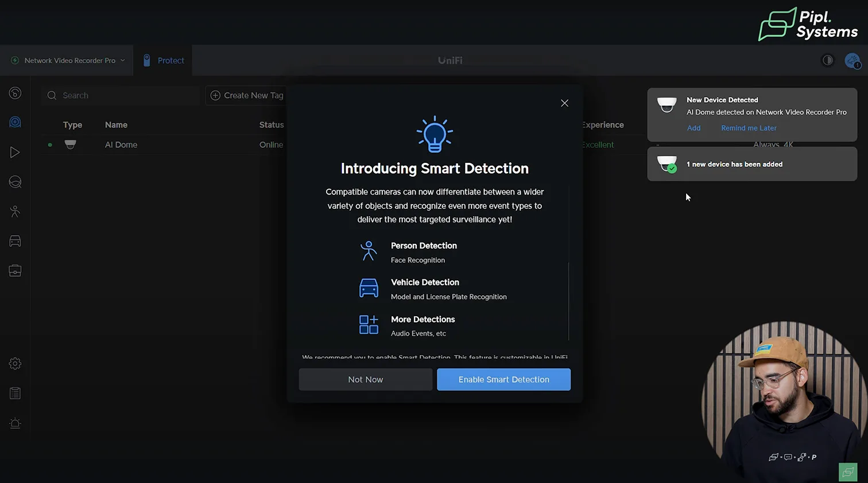868x483 pixels.
Task: Select the AI Dome device row
Action: pos(121,145)
